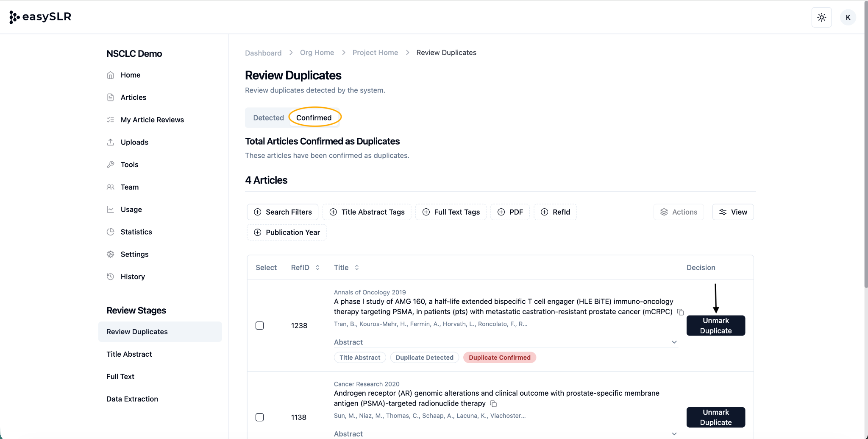Expand Abstract of article 1238
Image resolution: width=868 pixels, height=439 pixels.
pyautogui.click(x=674, y=342)
